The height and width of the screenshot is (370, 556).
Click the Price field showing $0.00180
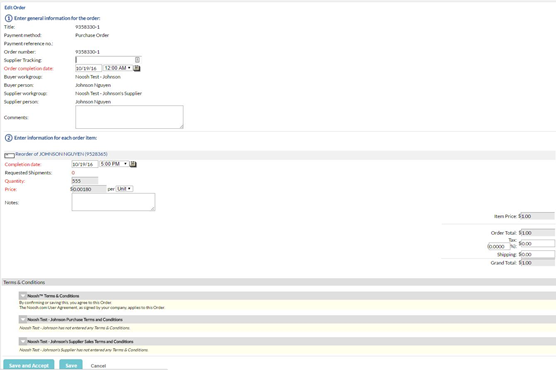89,189
